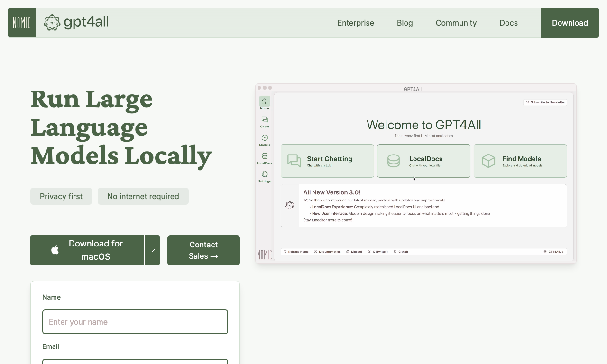Expand the download OS options chevron
Screen dimensions: 607x364
pyautogui.click(x=152, y=250)
